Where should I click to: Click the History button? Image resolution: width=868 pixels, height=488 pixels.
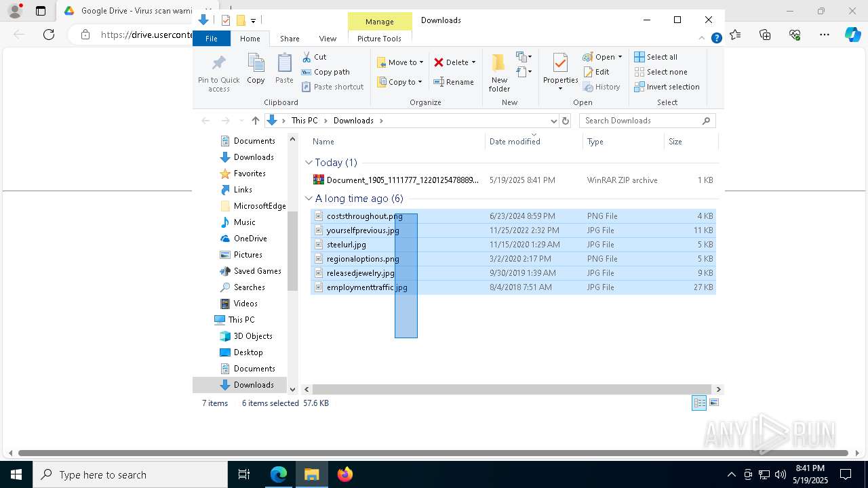pos(601,87)
